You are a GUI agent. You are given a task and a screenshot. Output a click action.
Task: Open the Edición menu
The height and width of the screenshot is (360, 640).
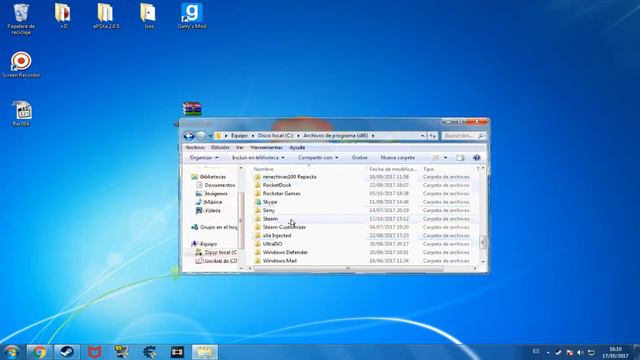[220, 147]
